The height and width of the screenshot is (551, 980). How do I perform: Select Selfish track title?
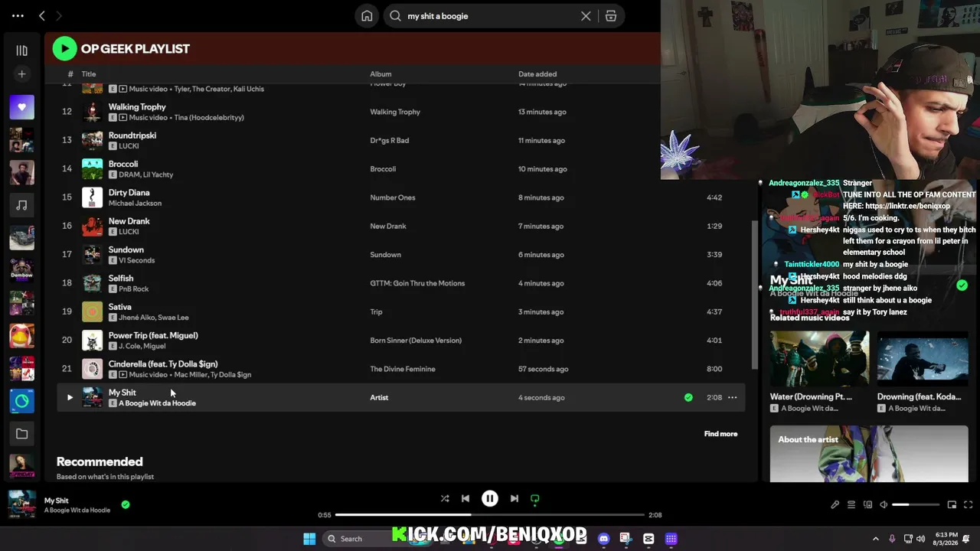pyautogui.click(x=121, y=279)
